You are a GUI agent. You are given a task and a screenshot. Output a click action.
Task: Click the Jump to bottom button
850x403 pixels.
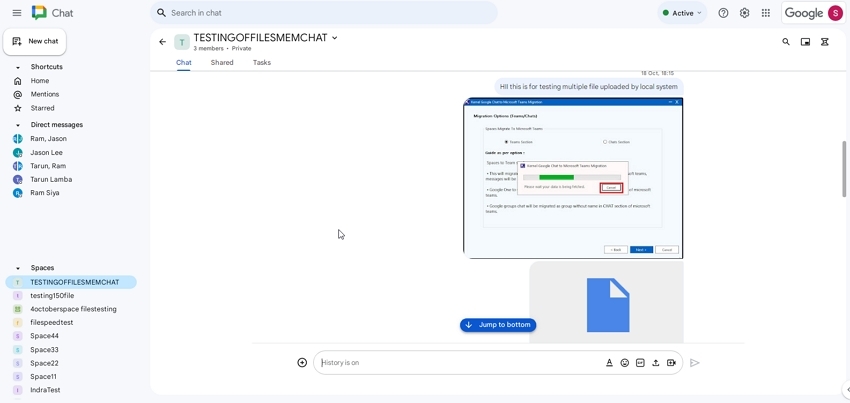(x=498, y=325)
